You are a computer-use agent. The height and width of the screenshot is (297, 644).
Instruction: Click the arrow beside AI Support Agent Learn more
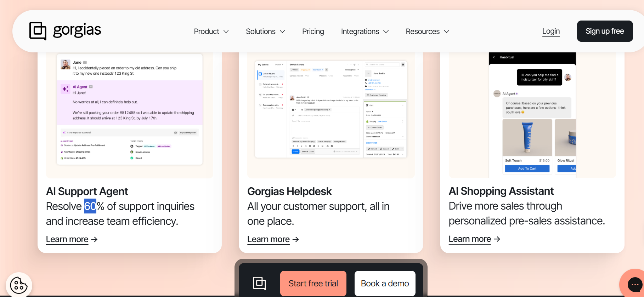point(94,239)
